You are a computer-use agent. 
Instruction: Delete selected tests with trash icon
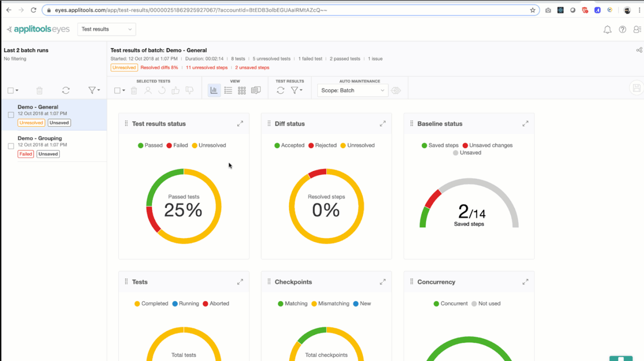pos(134,91)
